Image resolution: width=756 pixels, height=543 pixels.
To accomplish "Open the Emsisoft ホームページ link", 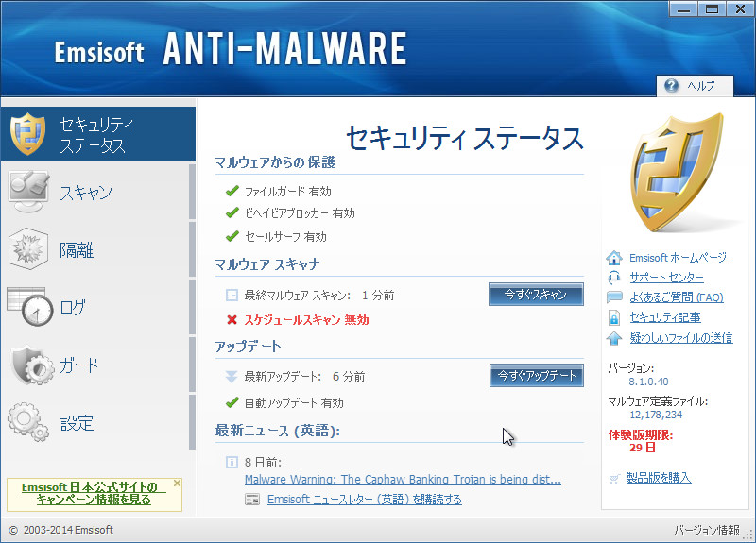I will (678, 258).
